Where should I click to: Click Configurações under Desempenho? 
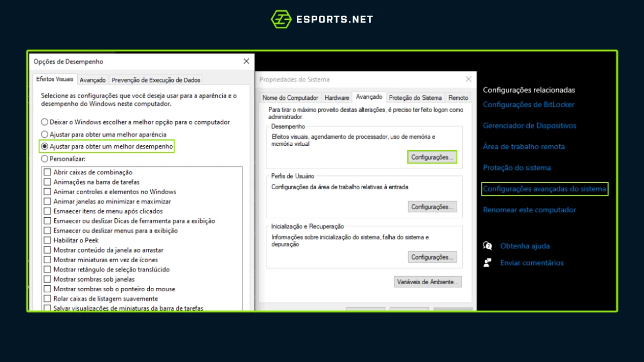click(x=432, y=157)
